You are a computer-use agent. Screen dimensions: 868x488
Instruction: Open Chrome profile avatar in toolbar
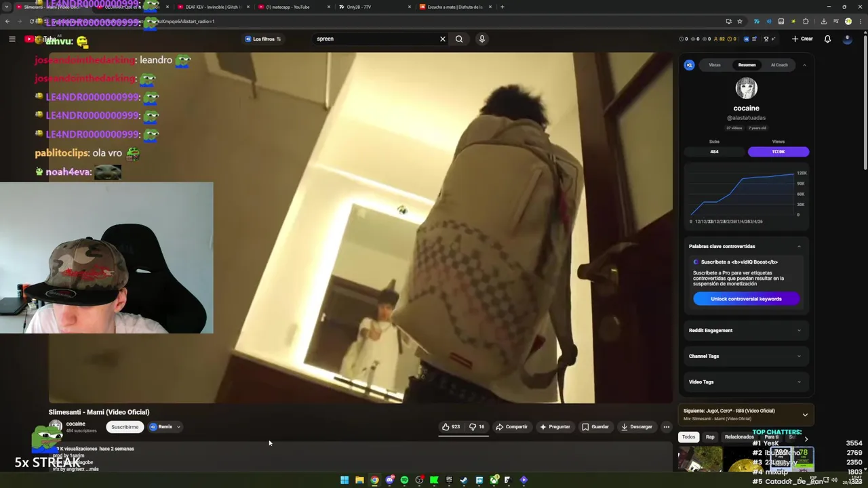point(848,21)
